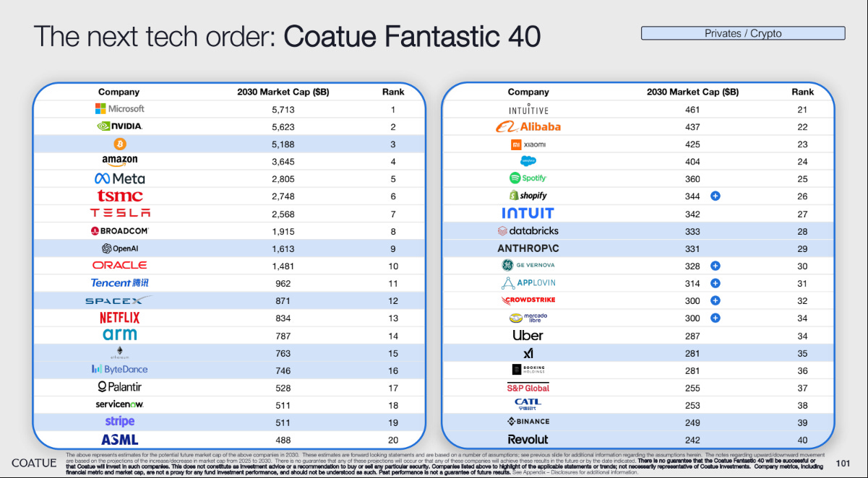Click the plus icon in Mercado Libre row
This screenshot has height=478, width=868.
pos(715,318)
